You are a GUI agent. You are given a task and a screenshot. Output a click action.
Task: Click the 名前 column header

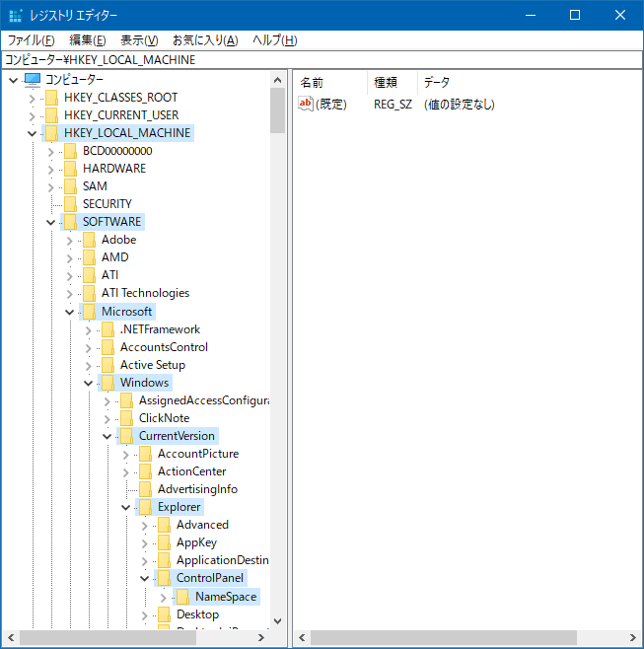pos(330,83)
